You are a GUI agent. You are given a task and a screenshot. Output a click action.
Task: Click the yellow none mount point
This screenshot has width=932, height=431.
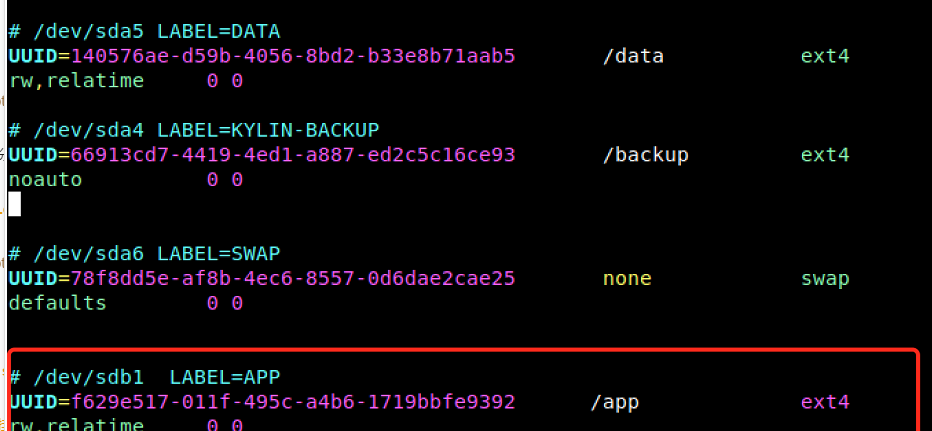point(627,278)
